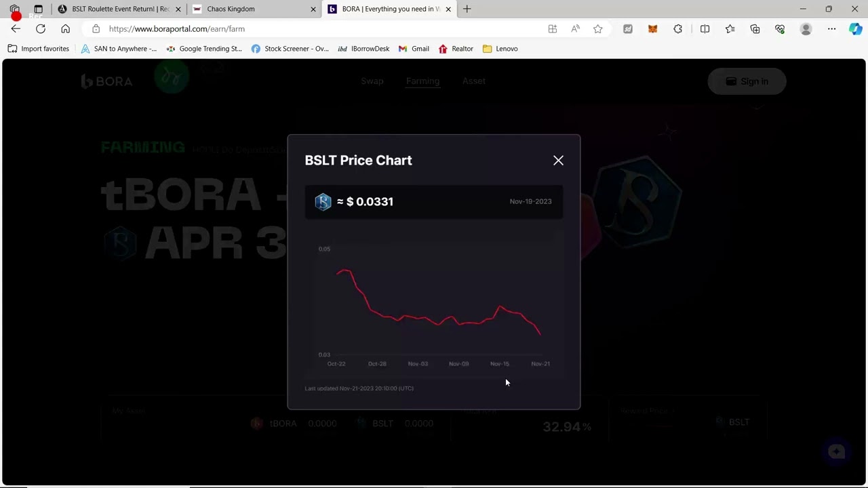Click the 32.94% APR value

point(567,427)
